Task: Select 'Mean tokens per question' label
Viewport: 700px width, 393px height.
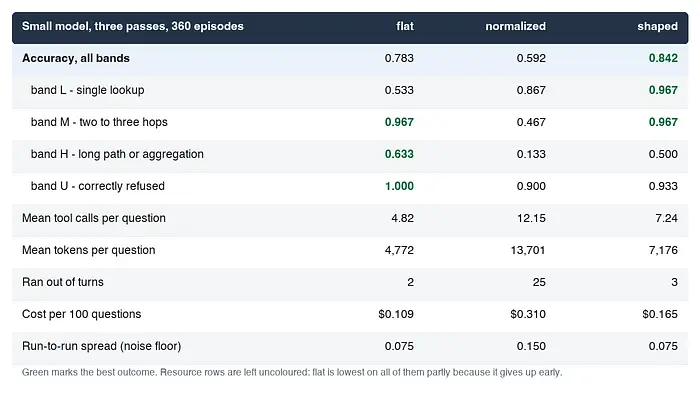Action: [x=88, y=250]
